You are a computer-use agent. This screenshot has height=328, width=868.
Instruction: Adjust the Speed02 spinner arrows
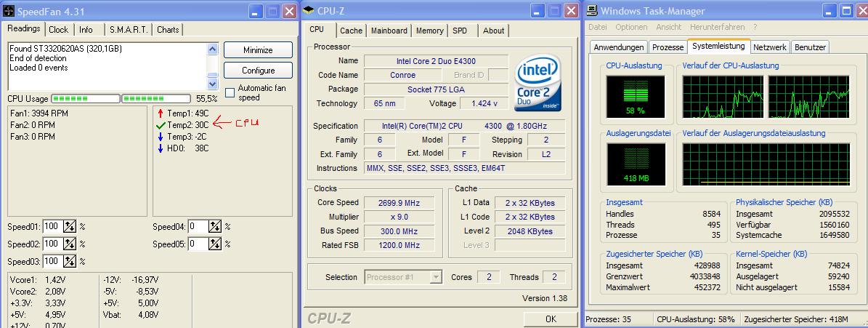click(70, 244)
